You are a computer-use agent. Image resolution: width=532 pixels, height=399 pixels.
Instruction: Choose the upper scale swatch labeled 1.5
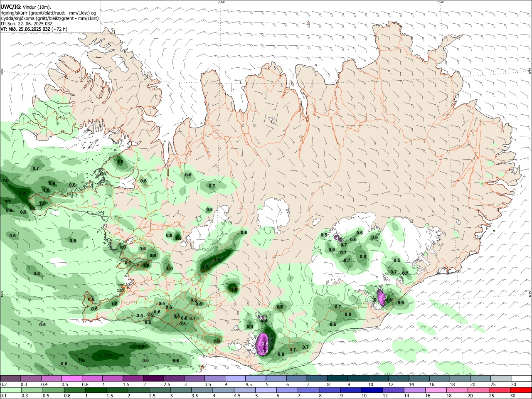tap(133, 379)
